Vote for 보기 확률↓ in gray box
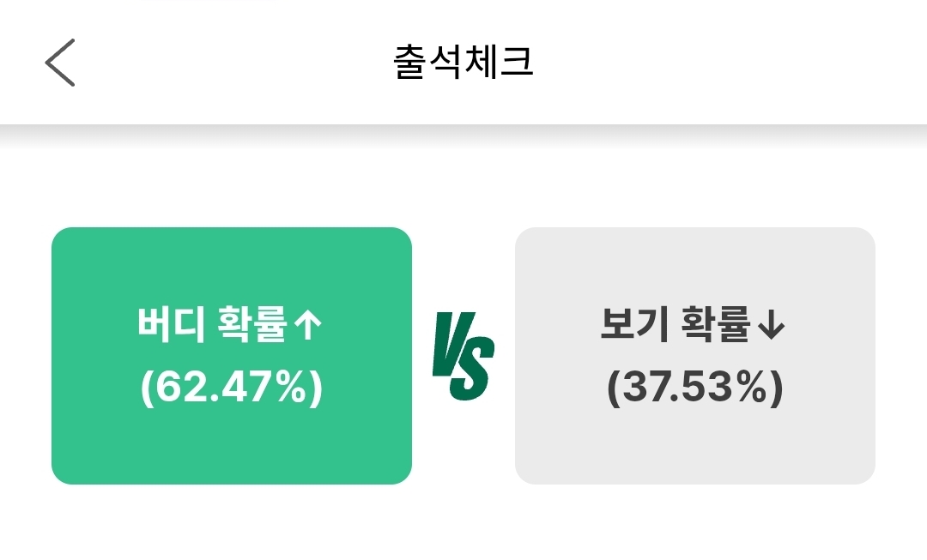Viewport: 927px width, 560px height. tap(694, 356)
